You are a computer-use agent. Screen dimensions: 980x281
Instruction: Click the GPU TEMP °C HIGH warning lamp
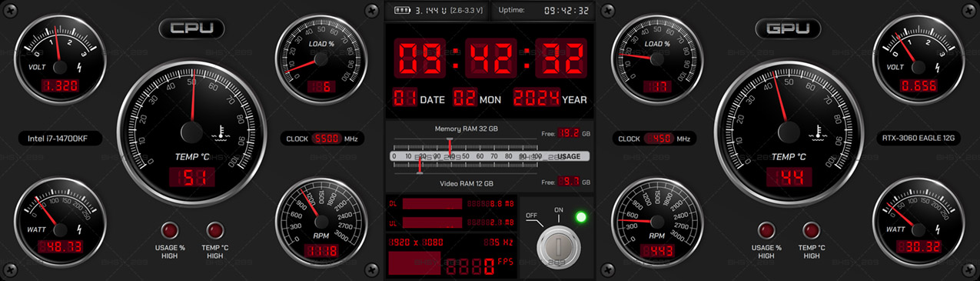click(x=812, y=230)
